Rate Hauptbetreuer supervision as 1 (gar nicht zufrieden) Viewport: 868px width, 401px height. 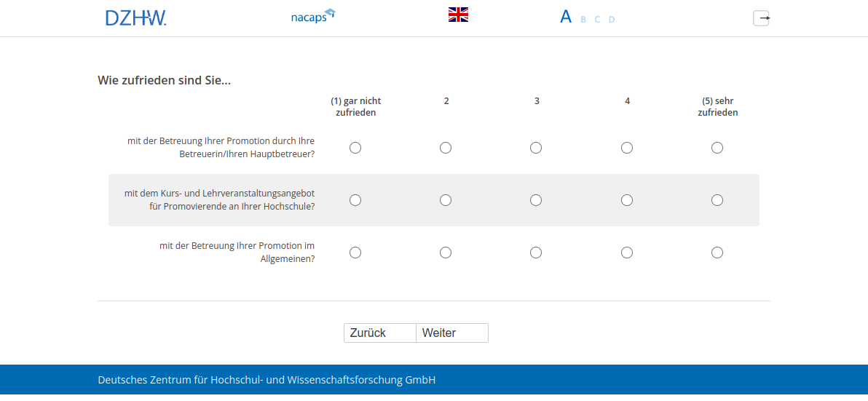[355, 148]
